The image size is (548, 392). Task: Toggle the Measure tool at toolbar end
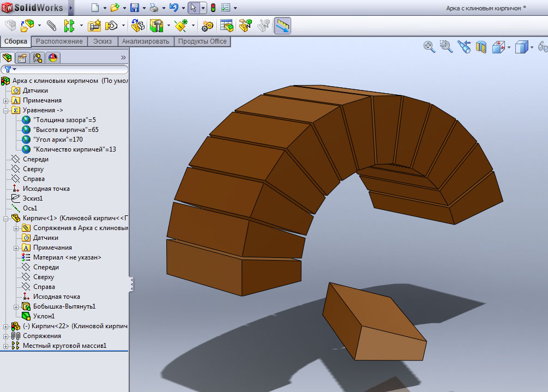[x=282, y=26]
